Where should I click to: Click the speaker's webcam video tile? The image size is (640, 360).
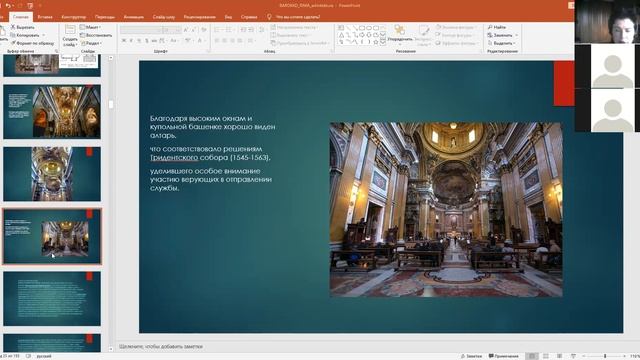pos(607,21)
